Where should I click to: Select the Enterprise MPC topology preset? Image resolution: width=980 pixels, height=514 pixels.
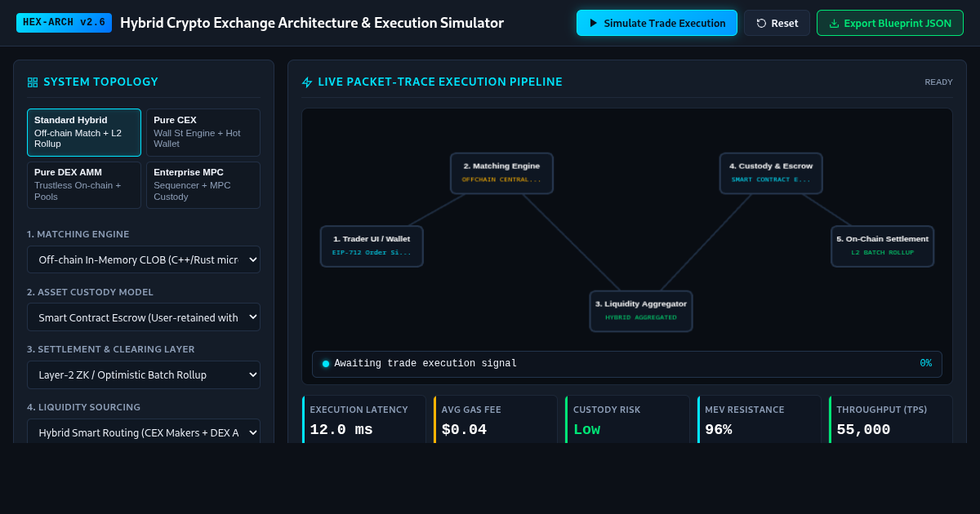(203, 185)
